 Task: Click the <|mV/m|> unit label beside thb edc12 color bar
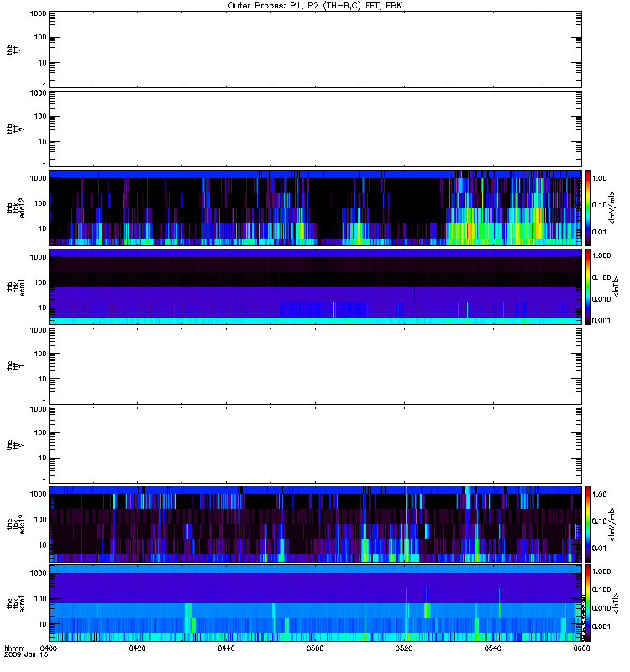[x=612, y=207]
